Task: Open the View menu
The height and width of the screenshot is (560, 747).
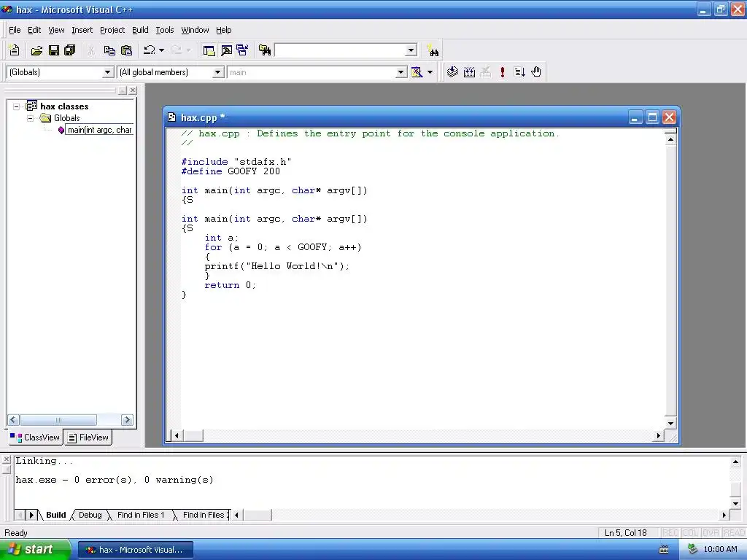Action: click(x=56, y=30)
